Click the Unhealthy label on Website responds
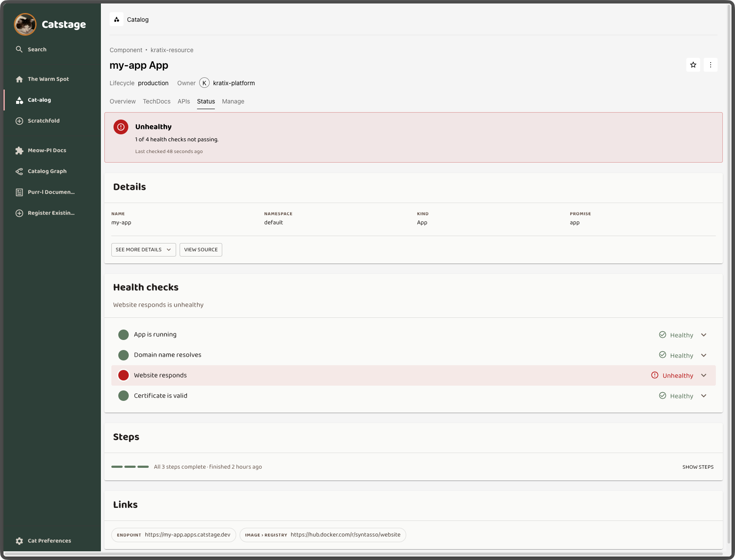The height and width of the screenshot is (560, 735). tap(678, 376)
